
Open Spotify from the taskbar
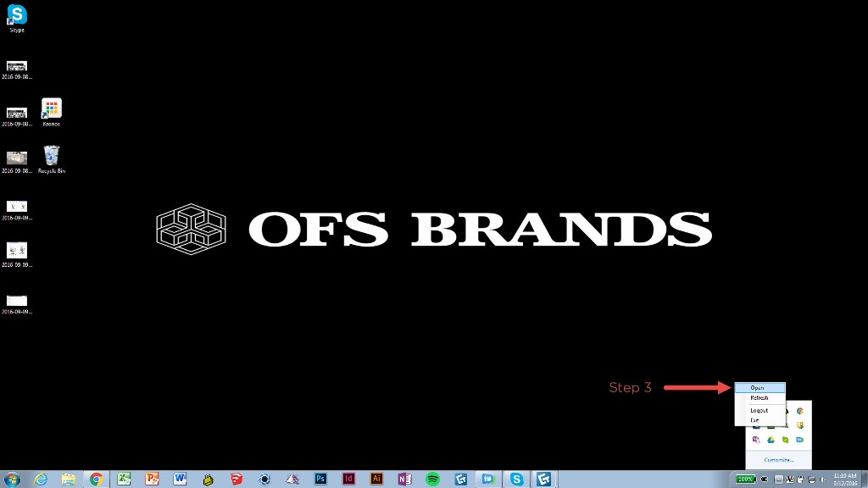click(433, 480)
